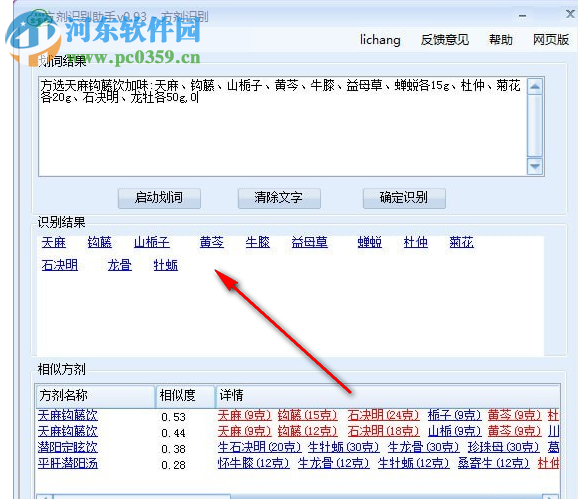The image size is (578, 499).
Task: Open the 牛膝 herb link
Action: [x=258, y=242]
